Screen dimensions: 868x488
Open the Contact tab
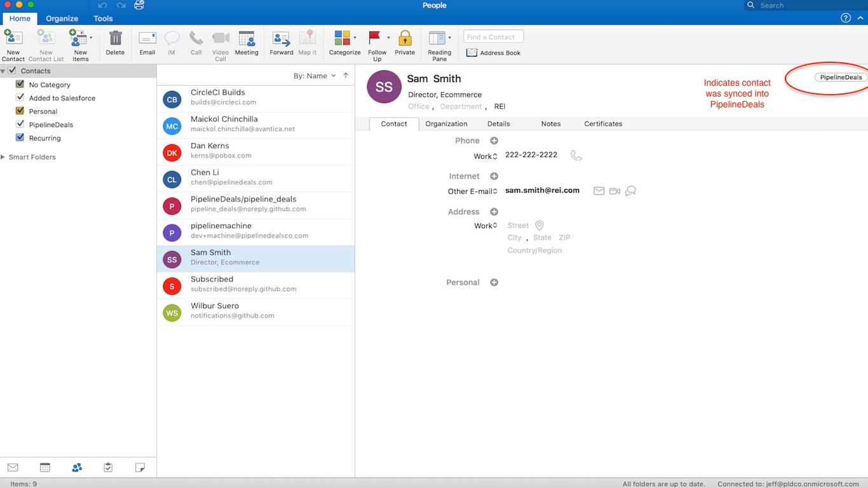coord(394,124)
